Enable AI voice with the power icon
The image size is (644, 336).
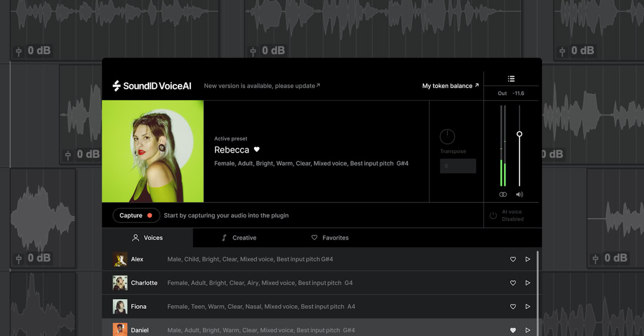coord(493,216)
